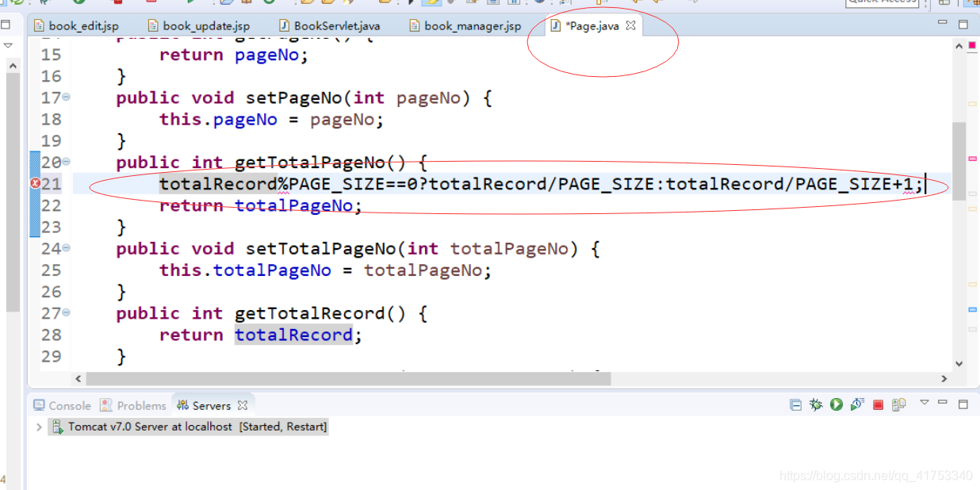Click editor horizontal scrollbar right arrow

(x=944, y=379)
